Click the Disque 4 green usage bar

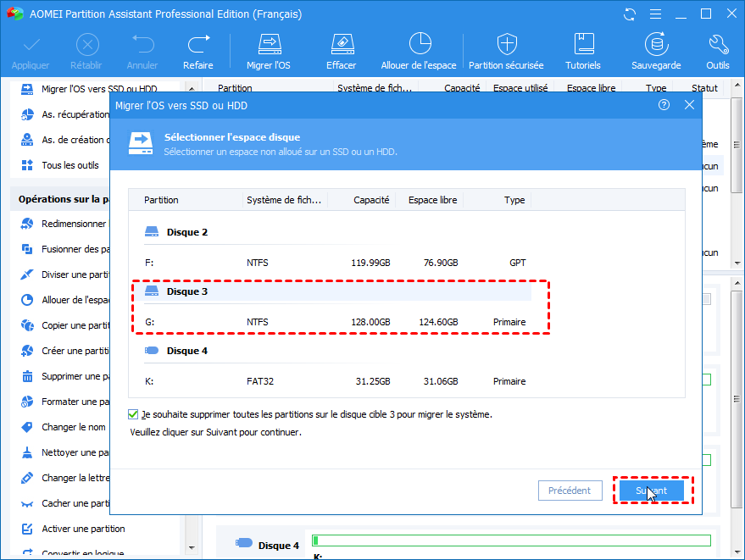click(x=511, y=540)
